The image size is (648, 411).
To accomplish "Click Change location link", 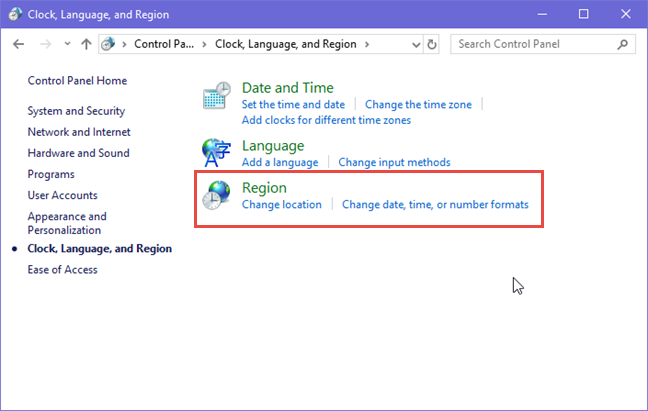I will tap(282, 204).
